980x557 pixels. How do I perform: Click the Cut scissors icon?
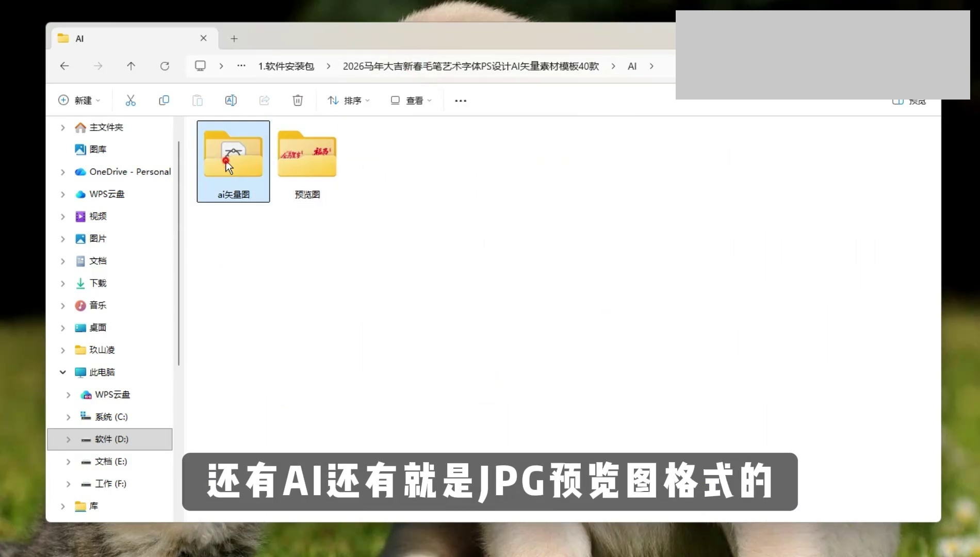coord(130,101)
